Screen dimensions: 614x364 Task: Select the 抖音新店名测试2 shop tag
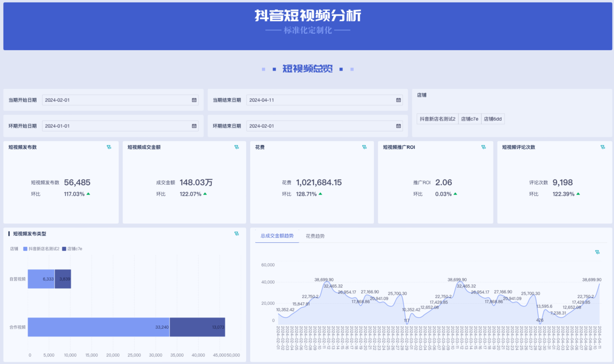click(x=436, y=119)
